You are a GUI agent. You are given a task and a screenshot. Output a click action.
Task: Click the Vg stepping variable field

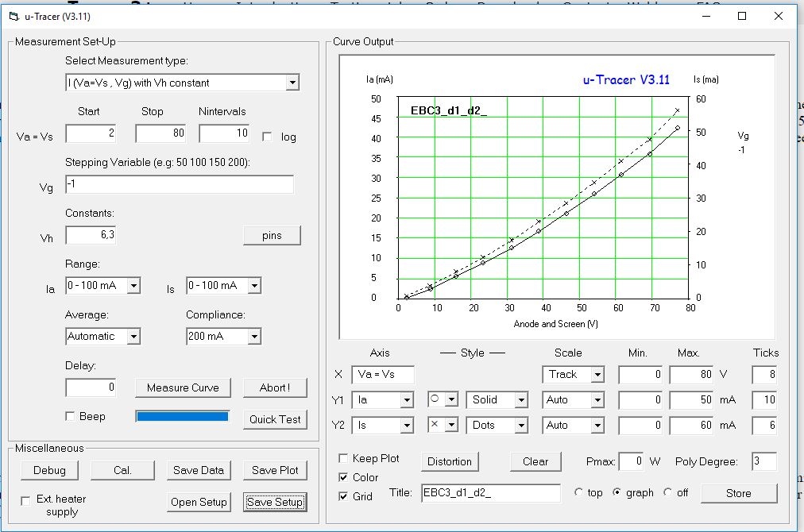click(180, 184)
